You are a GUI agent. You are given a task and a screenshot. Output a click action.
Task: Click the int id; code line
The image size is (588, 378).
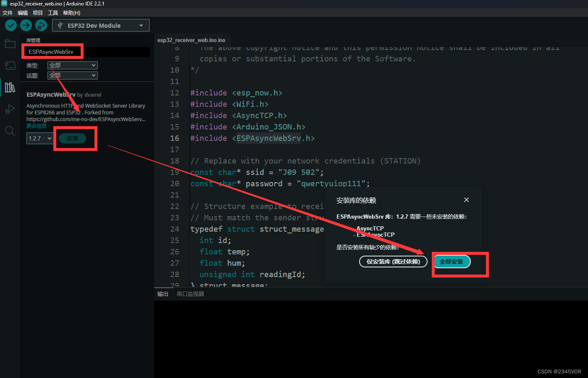click(215, 240)
